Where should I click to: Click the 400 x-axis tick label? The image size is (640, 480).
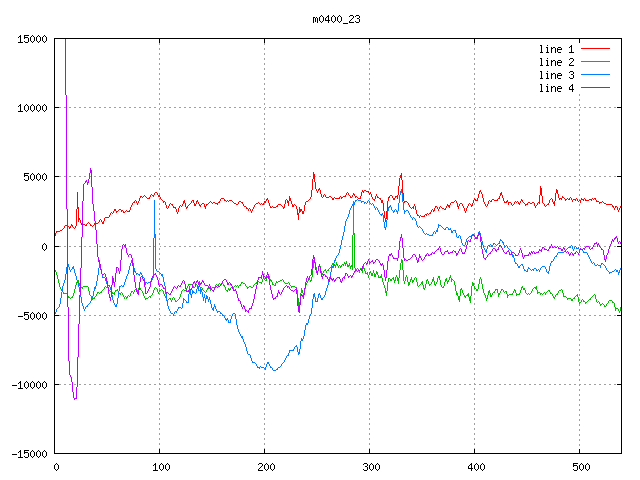tap(475, 467)
